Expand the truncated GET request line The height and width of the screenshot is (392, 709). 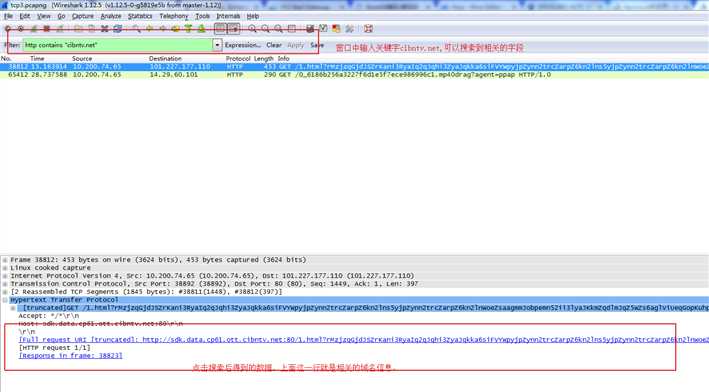(13, 308)
